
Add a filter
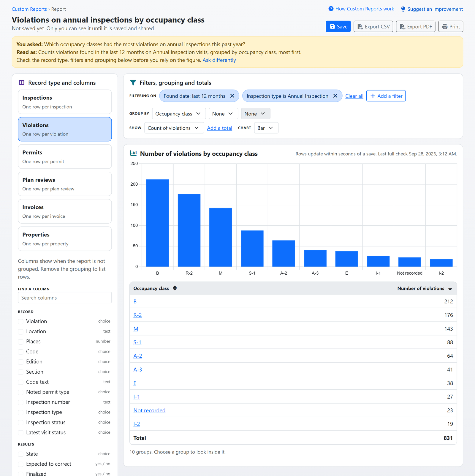[386, 96]
